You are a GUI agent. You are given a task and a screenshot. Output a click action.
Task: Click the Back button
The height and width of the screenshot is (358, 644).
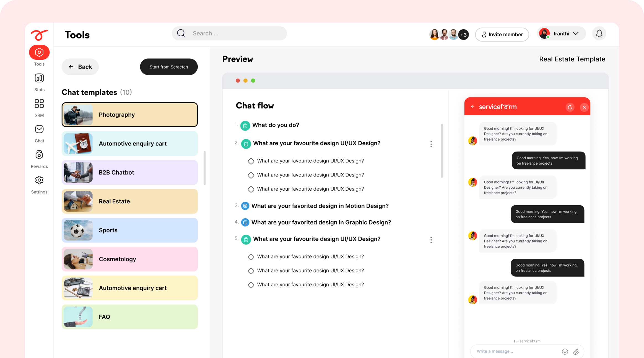[x=80, y=67]
